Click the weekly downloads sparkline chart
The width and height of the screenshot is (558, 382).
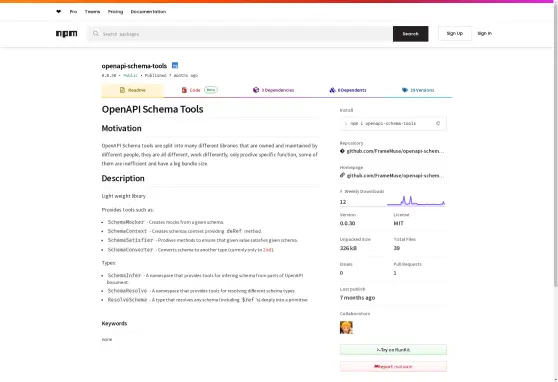(416, 201)
